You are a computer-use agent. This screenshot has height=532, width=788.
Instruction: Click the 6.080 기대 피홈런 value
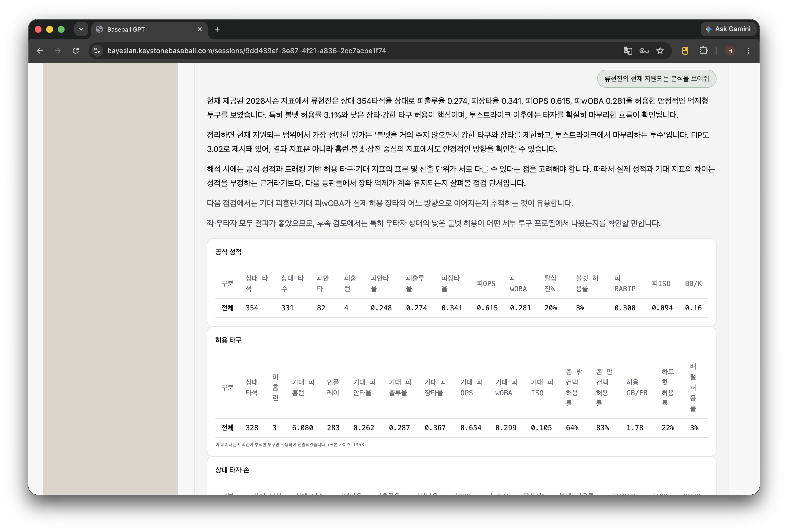[x=302, y=428]
